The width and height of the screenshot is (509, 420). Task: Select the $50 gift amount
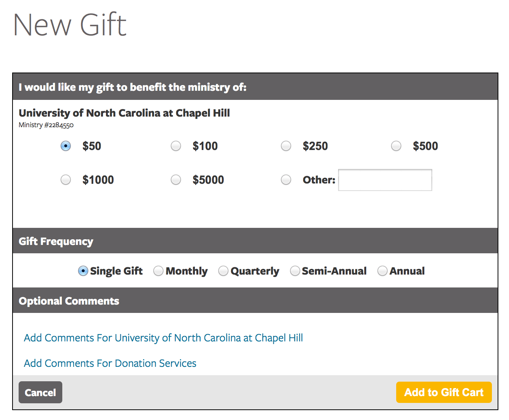(66, 146)
